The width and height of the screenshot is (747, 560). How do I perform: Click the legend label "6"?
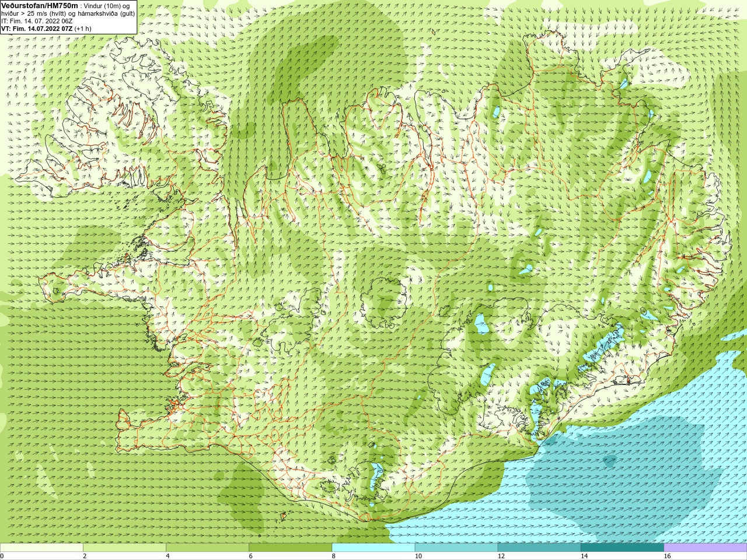[251, 556]
